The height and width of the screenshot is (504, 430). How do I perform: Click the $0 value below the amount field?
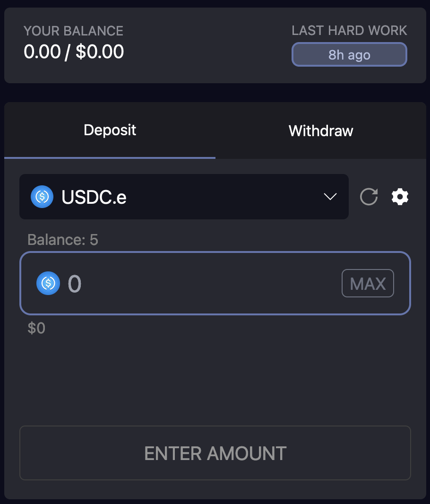(x=36, y=328)
